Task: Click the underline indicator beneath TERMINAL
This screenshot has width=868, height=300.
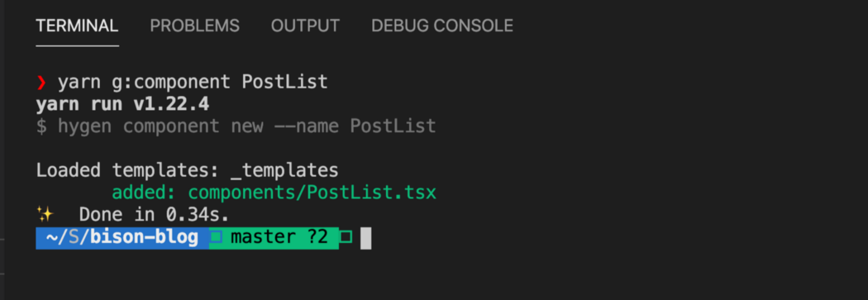Action: click(x=78, y=45)
